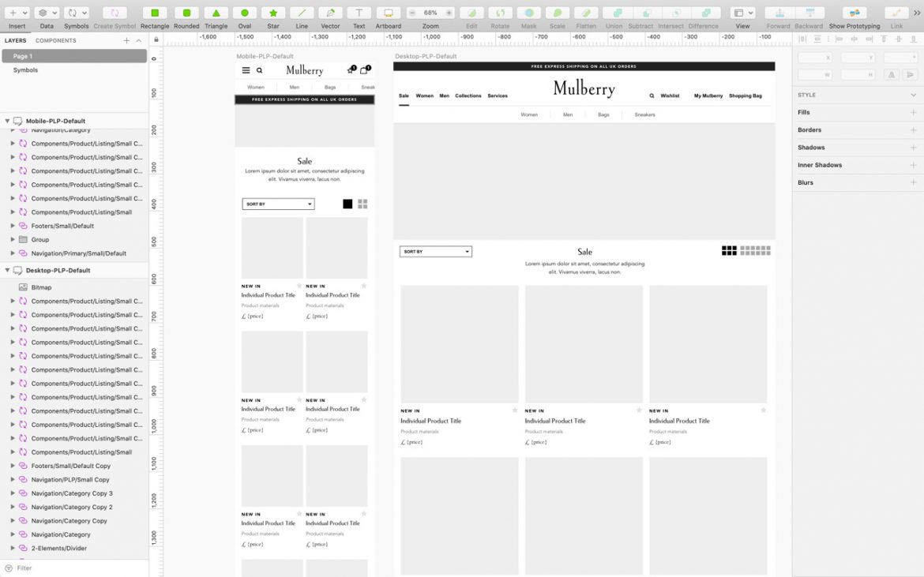Click the Scale toolbar icon
This screenshot has width=924, height=577.
tap(557, 13)
